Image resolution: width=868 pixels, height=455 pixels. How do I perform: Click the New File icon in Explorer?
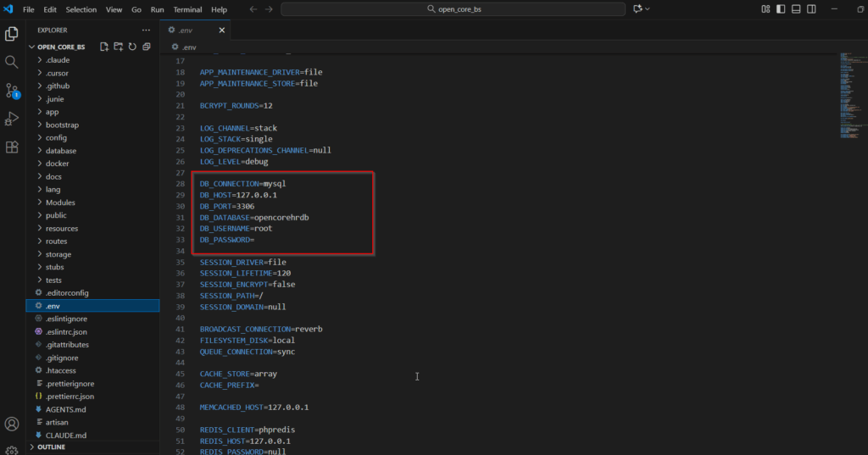pos(104,47)
